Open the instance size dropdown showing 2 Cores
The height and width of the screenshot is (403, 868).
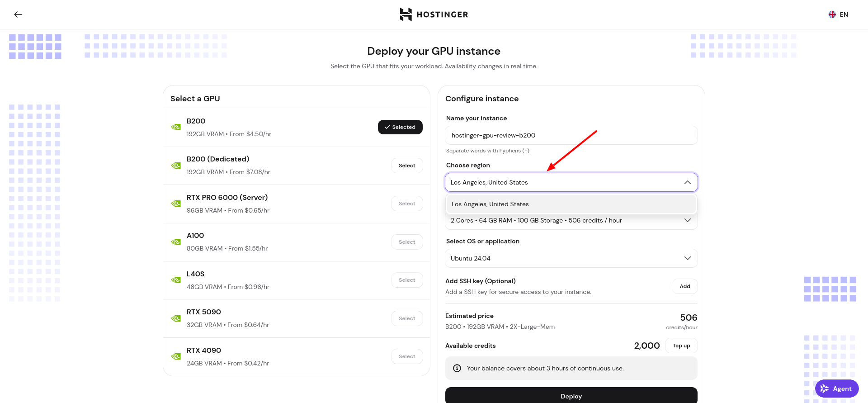click(571, 221)
